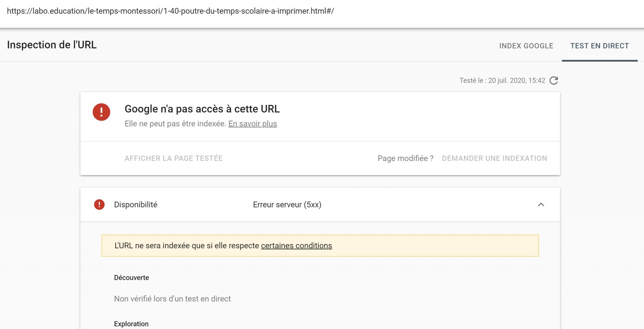Image resolution: width=644 pixels, height=329 pixels.
Task: Click DEMANDER UNE INDEXATION button
Action: pos(494,158)
